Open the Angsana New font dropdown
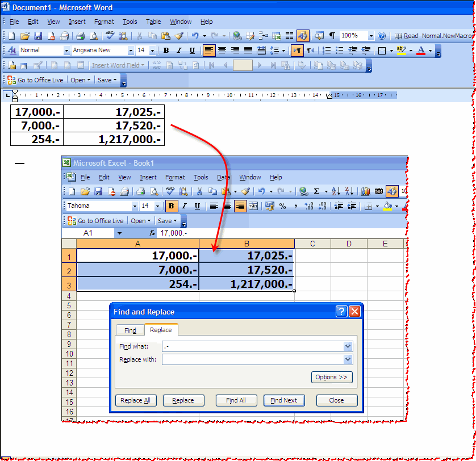Viewport: 476px width, 461px height. coord(131,51)
